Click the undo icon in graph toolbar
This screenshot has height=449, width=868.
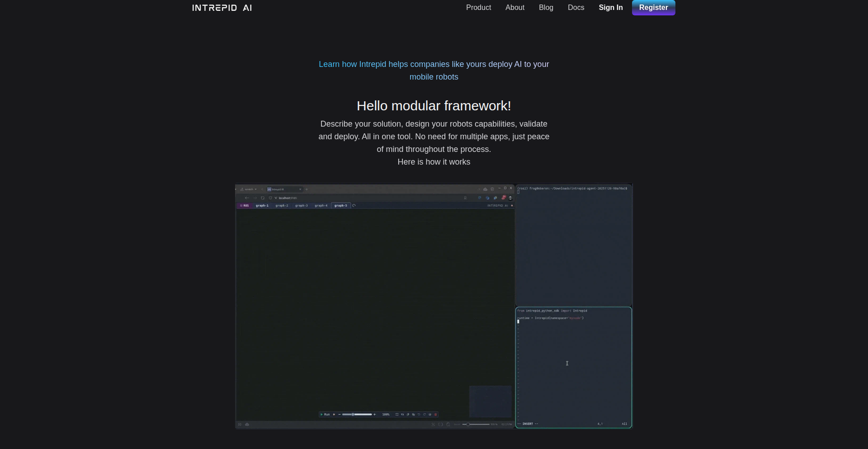coord(419,415)
